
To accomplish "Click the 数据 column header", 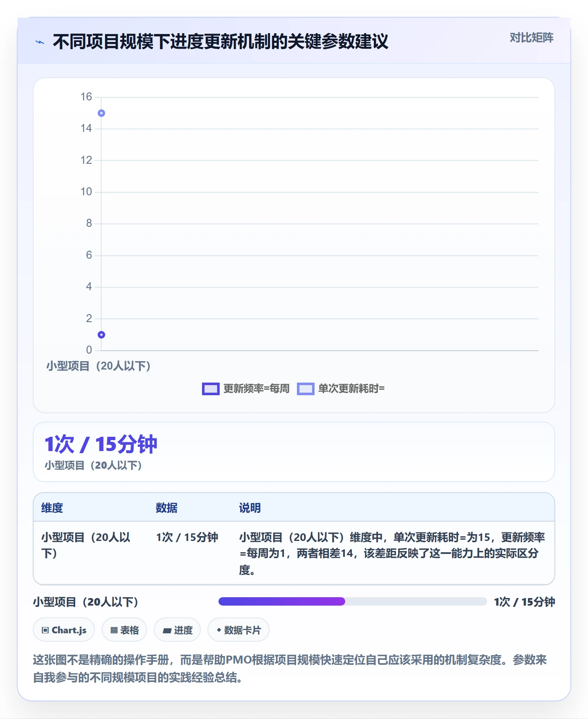I will tap(166, 508).
